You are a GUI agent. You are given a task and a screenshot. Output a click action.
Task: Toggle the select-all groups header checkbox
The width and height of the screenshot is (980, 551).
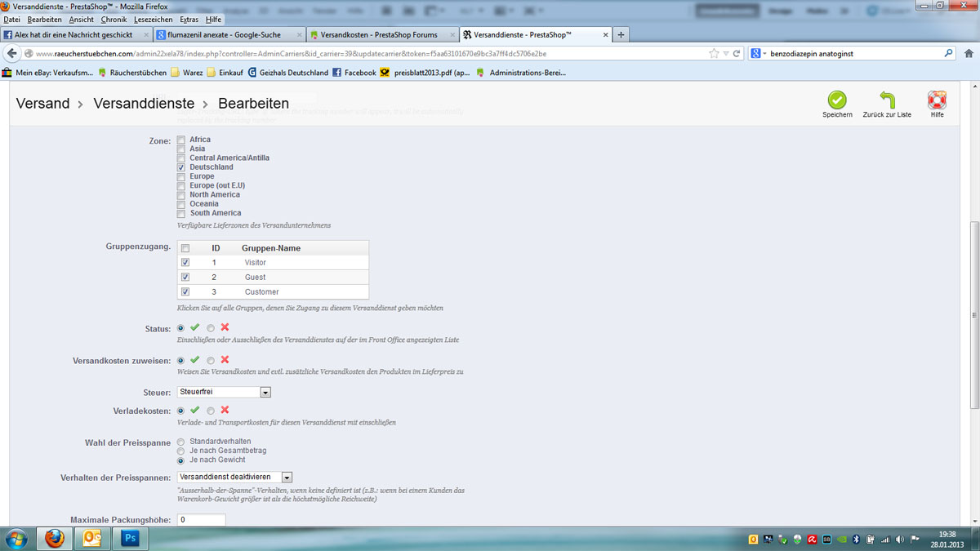click(x=185, y=248)
